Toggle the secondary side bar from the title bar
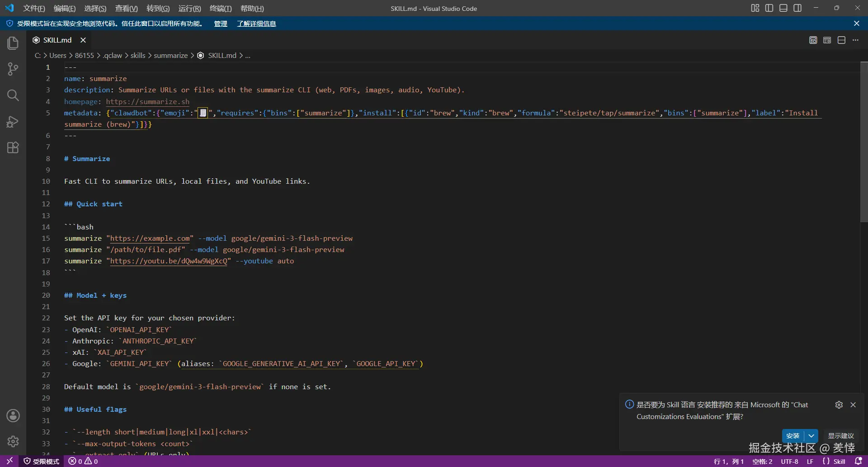 [x=797, y=8]
